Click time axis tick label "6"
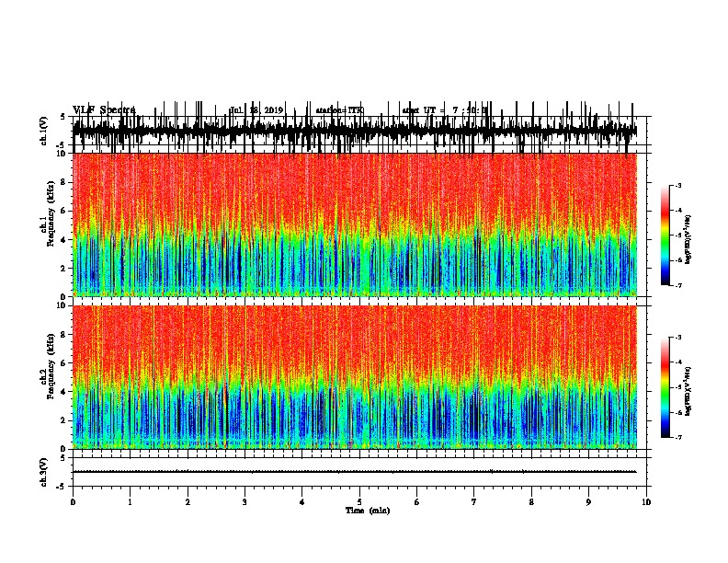 point(417,502)
